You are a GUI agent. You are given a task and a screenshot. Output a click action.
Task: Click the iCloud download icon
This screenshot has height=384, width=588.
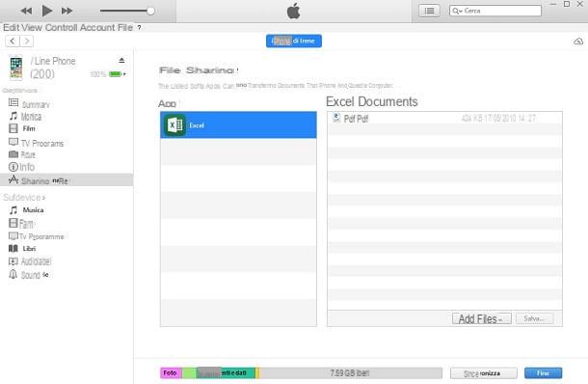tap(578, 41)
